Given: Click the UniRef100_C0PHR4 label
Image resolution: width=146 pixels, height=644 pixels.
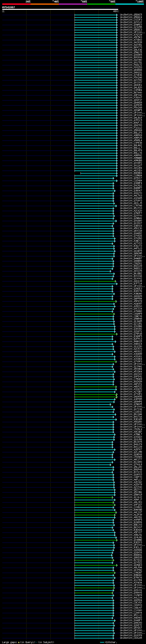Looking at the screenshot, I should [x=131, y=90].
